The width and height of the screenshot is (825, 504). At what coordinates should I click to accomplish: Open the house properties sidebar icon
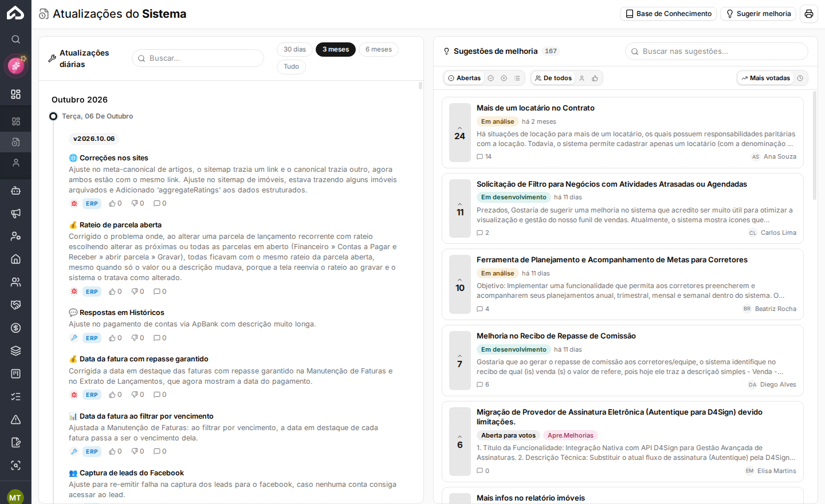[15, 259]
